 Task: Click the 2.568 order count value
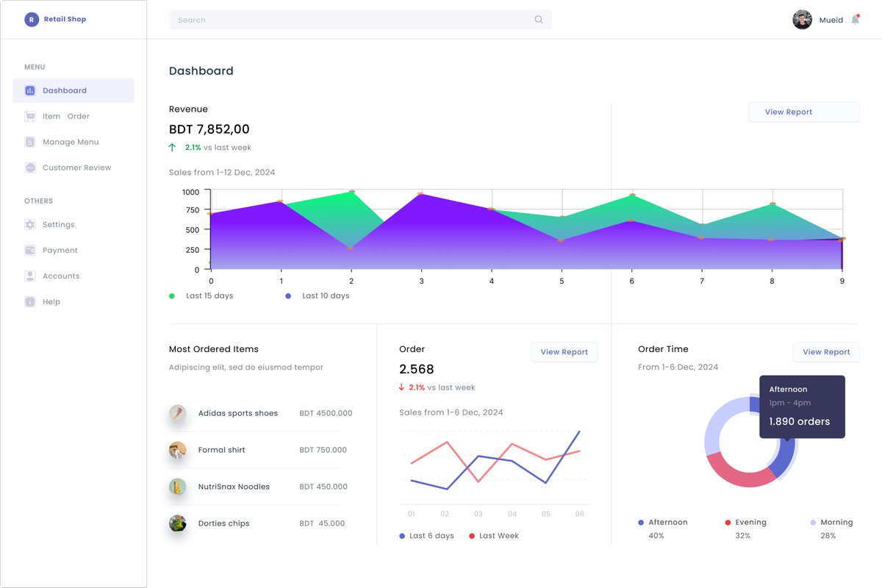tap(417, 369)
